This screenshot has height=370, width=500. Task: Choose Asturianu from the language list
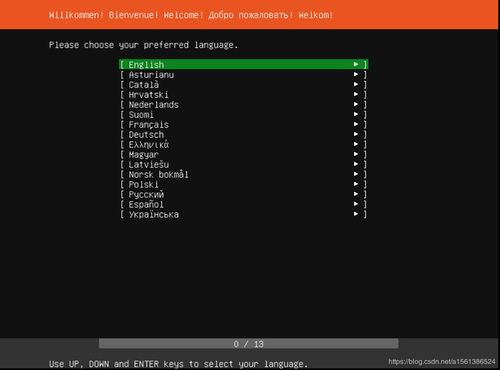pyautogui.click(x=243, y=75)
